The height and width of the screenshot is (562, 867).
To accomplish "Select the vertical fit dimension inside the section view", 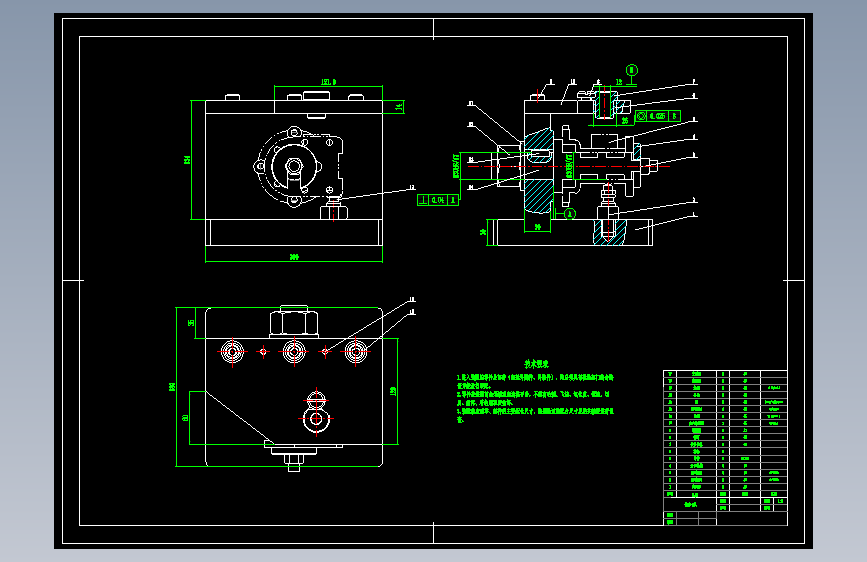I will tap(569, 165).
